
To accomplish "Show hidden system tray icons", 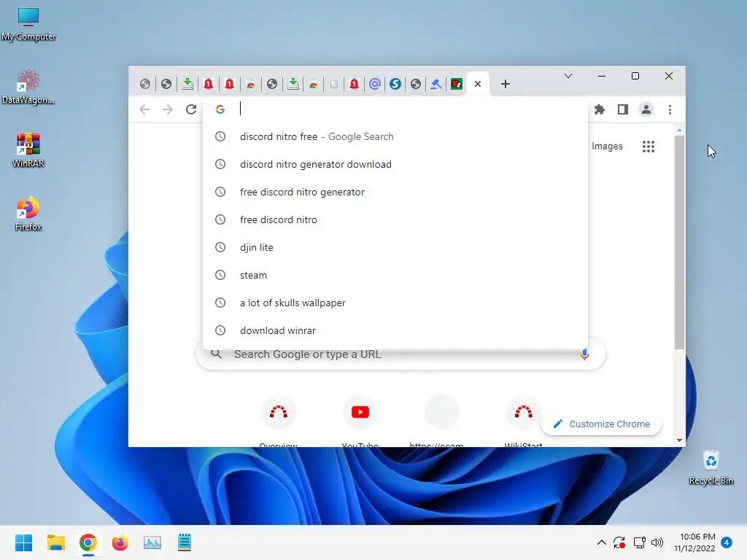I will (x=602, y=542).
